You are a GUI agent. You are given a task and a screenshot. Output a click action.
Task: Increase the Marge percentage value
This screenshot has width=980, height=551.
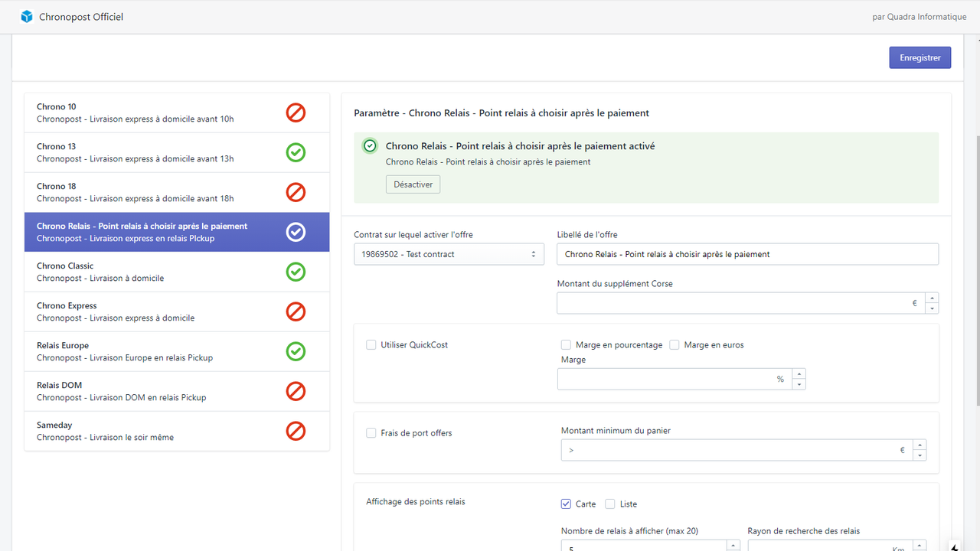799,373
